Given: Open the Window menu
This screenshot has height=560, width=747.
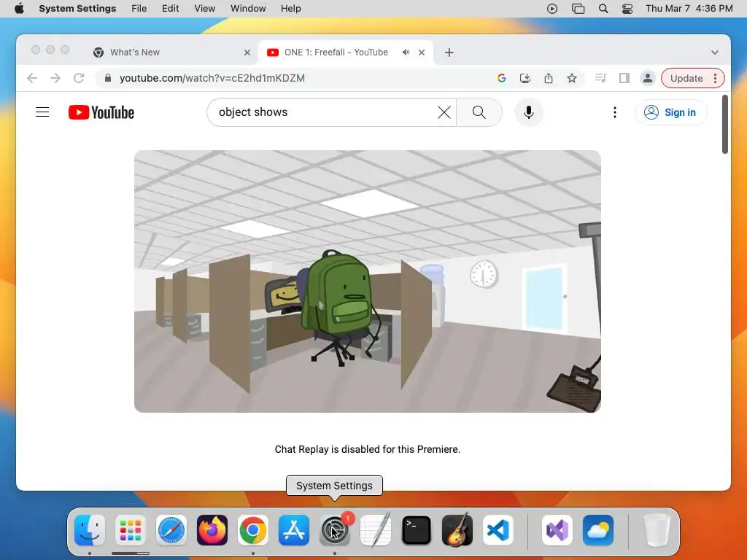Looking at the screenshot, I should pyautogui.click(x=248, y=9).
